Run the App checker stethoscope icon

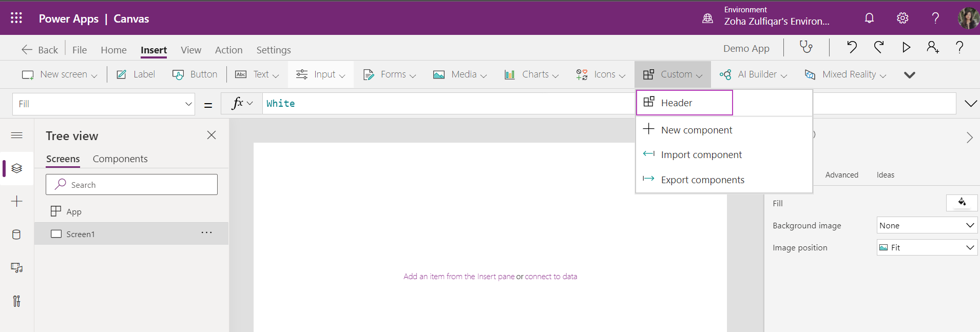806,47
